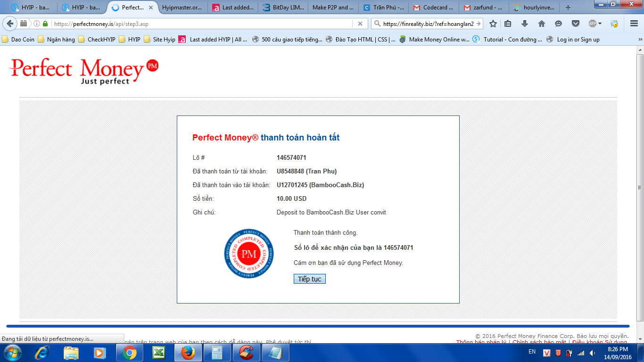Open the 'Log in or Sign up' bookmark
Viewport: 644px width, 362px height.
[x=573, y=40]
